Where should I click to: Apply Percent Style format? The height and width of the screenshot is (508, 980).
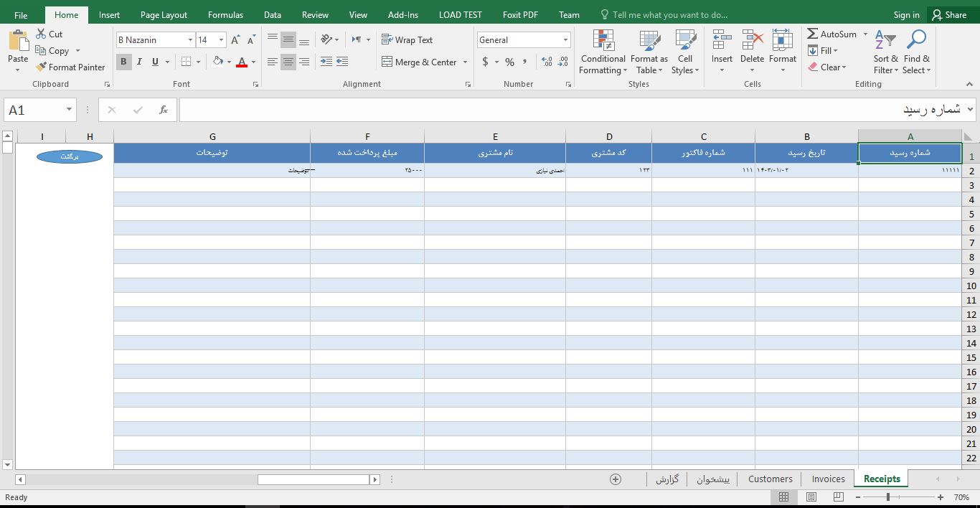[509, 62]
